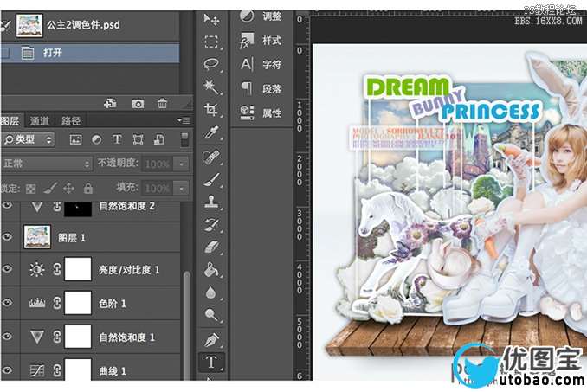Select the Lasso tool
This screenshot has width=587, height=392.
pos(211,64)
